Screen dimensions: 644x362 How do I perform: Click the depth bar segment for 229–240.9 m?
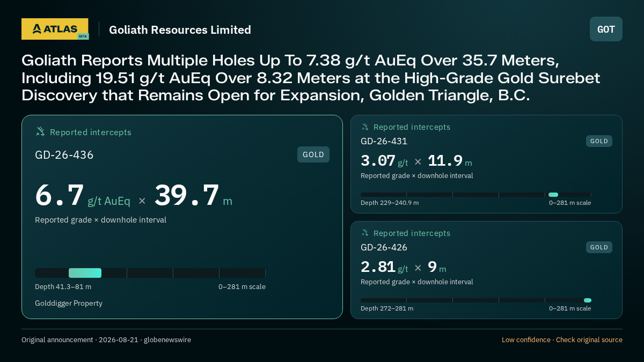point(553,195)
